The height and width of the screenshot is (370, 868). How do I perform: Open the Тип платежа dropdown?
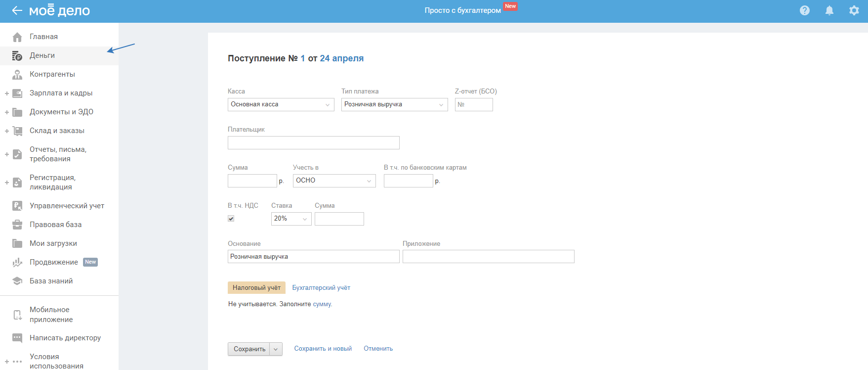(394, 104)
